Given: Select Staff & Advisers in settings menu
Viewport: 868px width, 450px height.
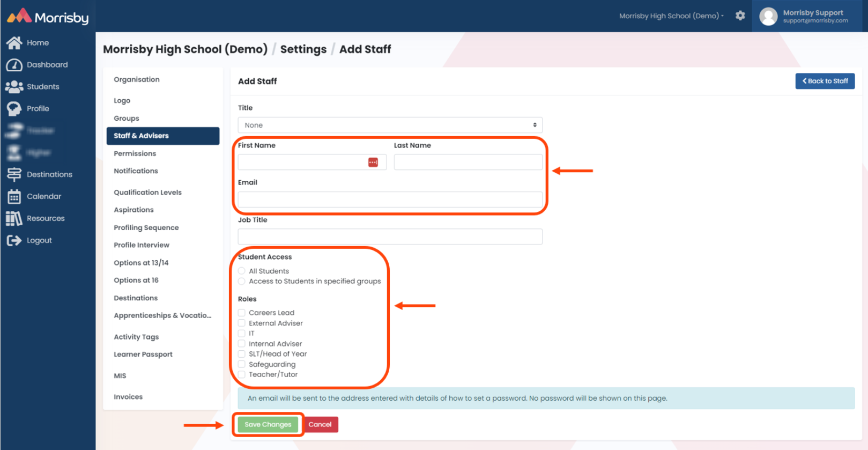Looking at the screenshot, I should (163, 136).
